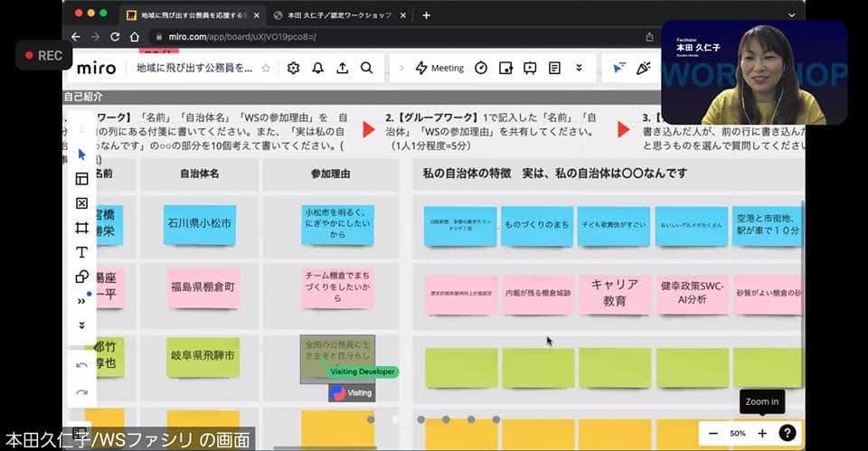Select the 福島県棚倉町 sticky note
Screen dimensions: 868x451
click(x=203, y=287)
